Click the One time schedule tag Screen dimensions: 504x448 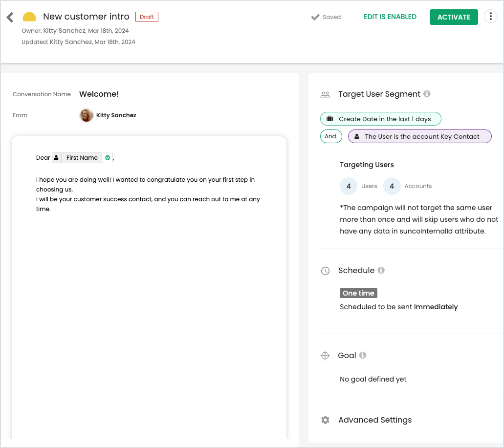tap(358, 293)
